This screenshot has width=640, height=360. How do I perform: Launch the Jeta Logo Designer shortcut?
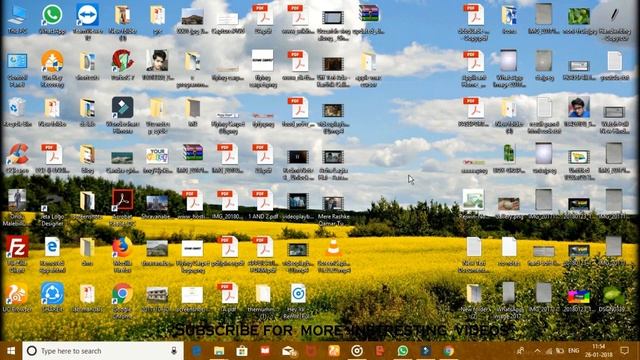click(x=52, y=208)
